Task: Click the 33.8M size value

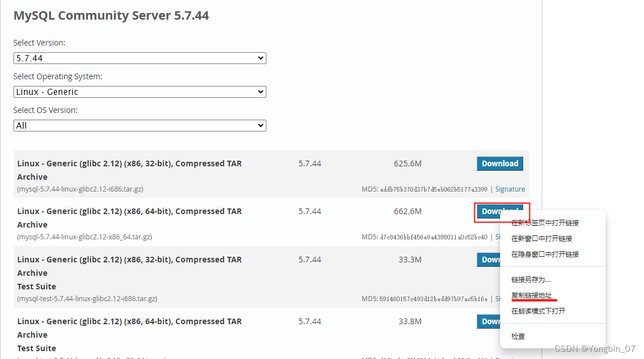Action: (410, 321)
